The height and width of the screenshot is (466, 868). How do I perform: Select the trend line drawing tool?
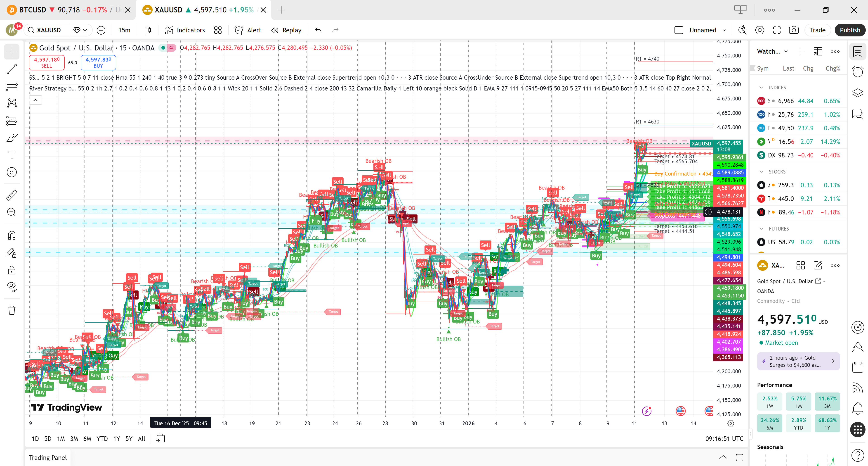coord(12,69)
